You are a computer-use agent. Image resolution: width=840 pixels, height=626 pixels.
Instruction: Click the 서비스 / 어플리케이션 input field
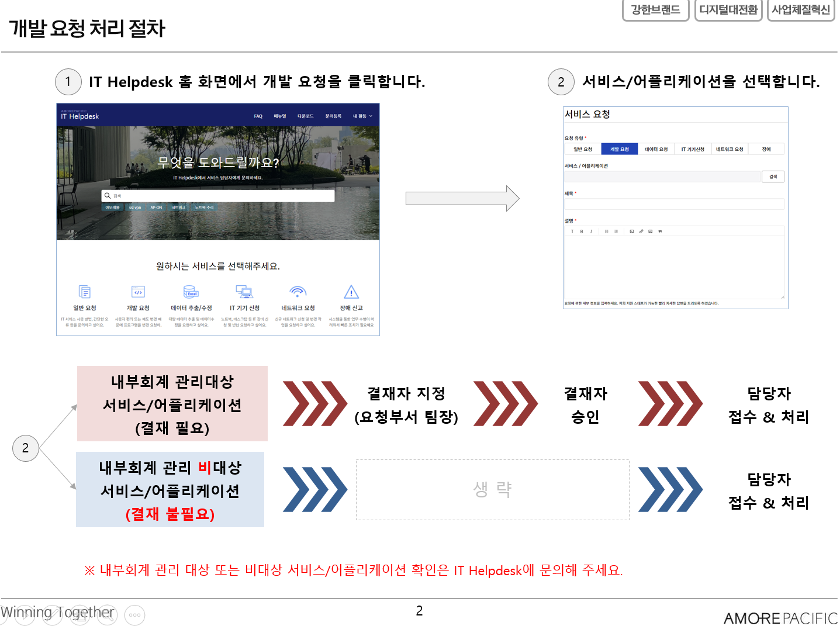pos(662,177)
